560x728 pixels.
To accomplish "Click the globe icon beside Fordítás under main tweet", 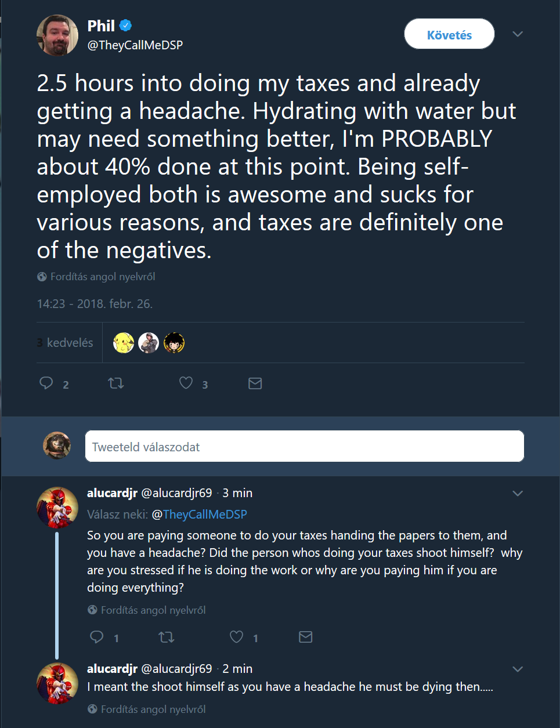I will coord(42,277).
